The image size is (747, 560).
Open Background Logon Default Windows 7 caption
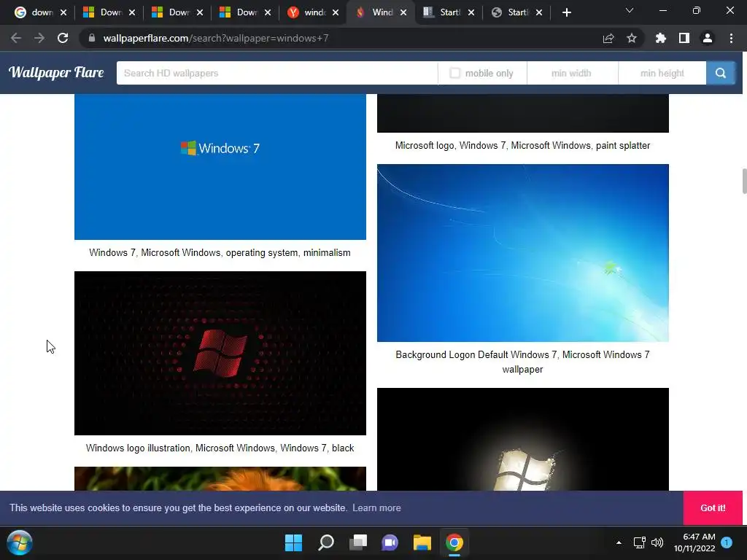pos(522,362)
